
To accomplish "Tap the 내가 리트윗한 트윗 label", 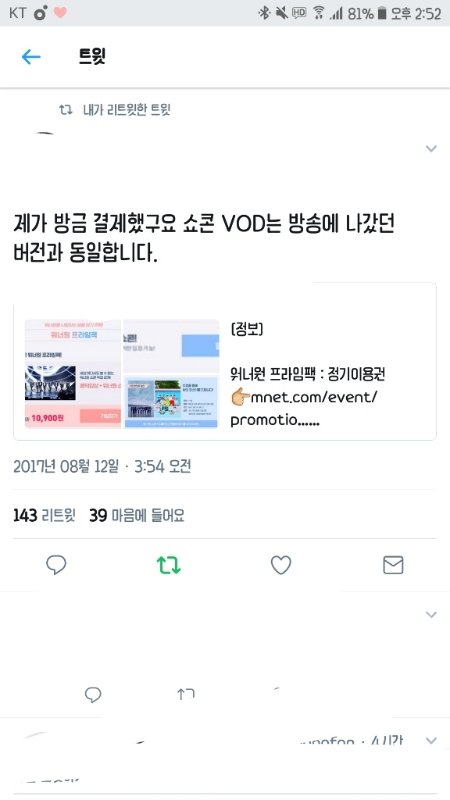I will point(127,110).
